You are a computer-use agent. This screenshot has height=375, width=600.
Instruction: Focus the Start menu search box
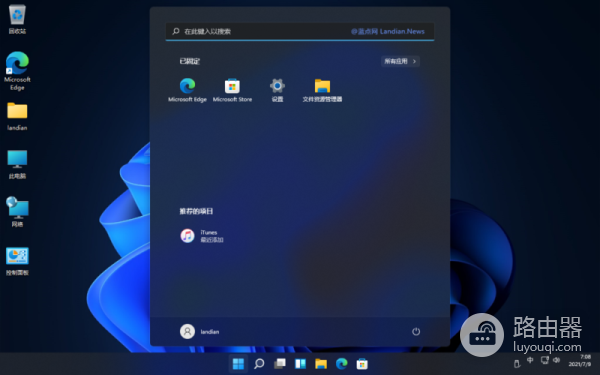click(x=300, y=31)
